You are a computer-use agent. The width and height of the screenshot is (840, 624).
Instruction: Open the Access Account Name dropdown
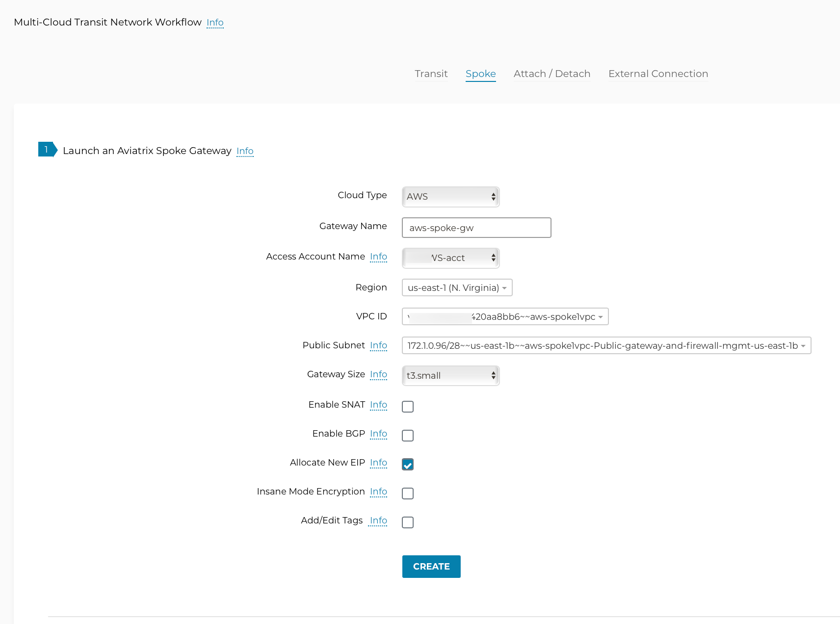[450, 258]
